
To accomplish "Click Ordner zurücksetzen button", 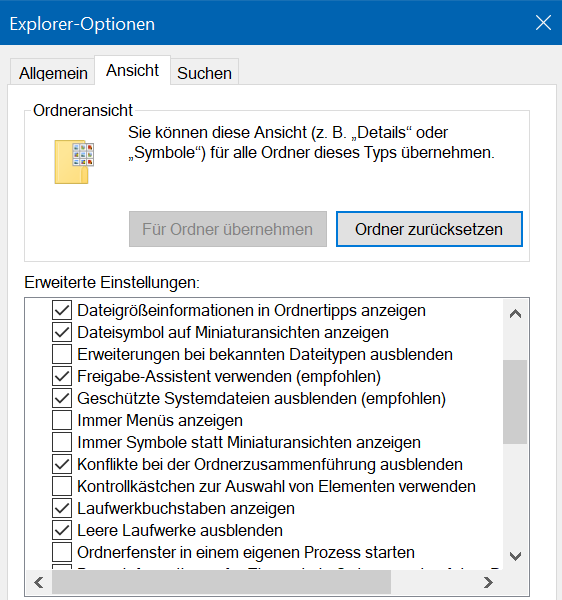I will click(429, 229).
